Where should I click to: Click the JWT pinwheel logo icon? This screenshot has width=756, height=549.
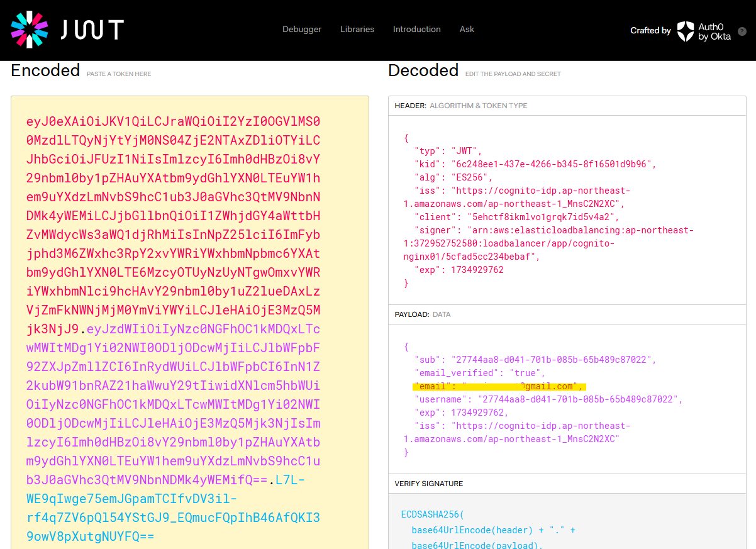pyautogui.click(x=30, y=30)
